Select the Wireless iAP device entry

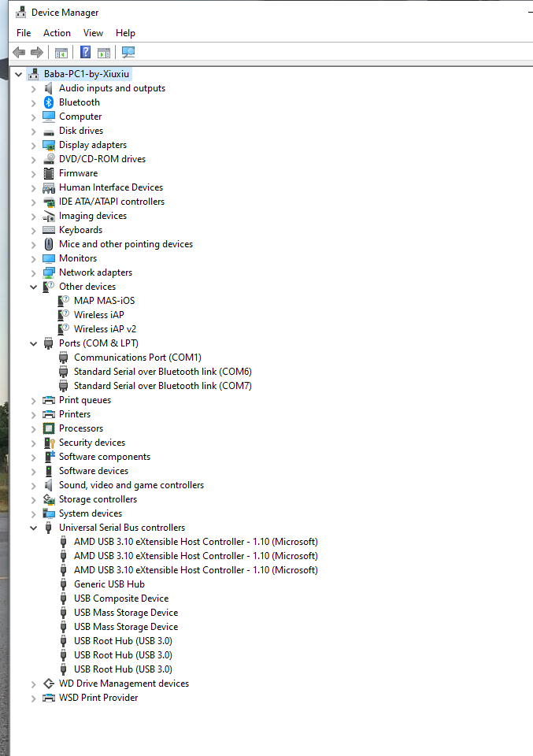pos(98,315)
